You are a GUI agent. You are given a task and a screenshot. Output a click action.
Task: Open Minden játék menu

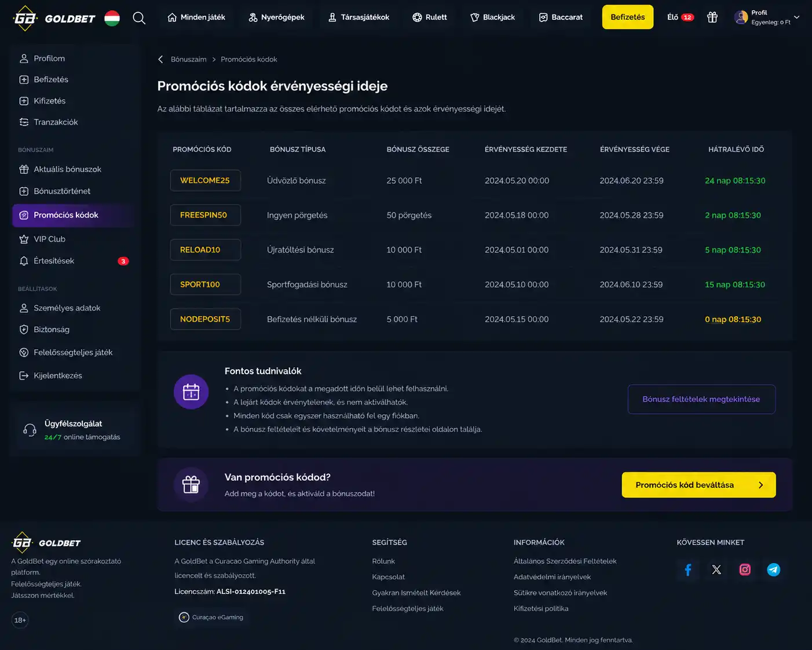tap(196, 17)
